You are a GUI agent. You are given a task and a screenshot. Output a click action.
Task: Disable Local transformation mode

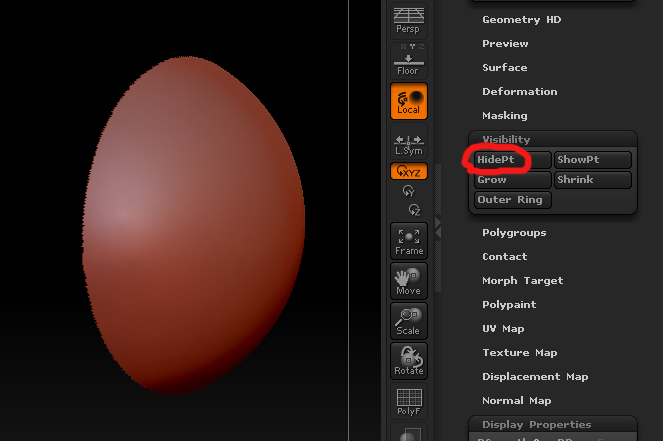(408, 101)
